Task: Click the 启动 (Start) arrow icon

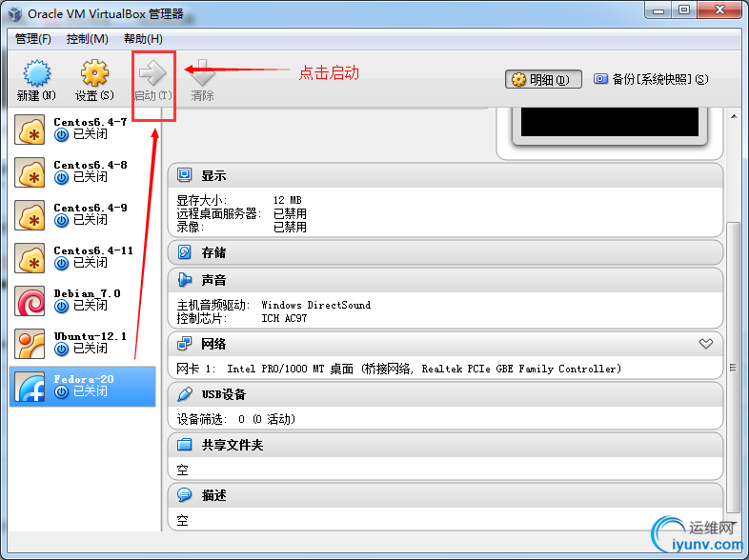Action: [152, 73]
